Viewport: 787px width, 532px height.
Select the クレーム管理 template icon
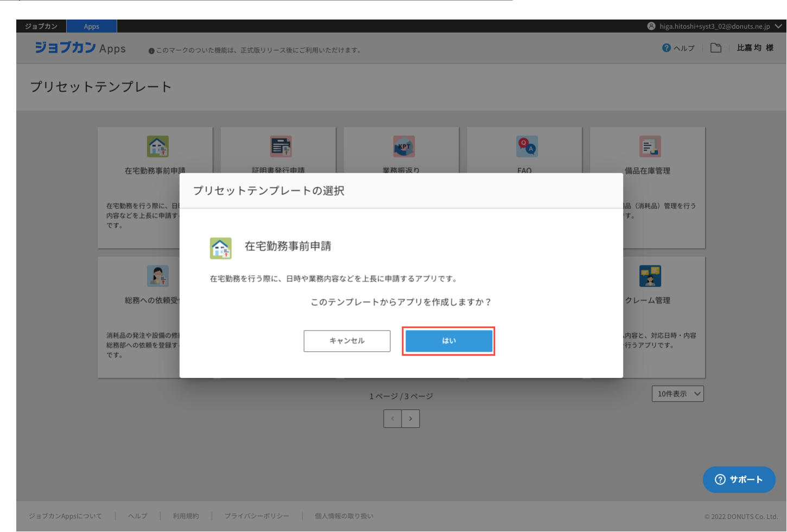[650, 276]
